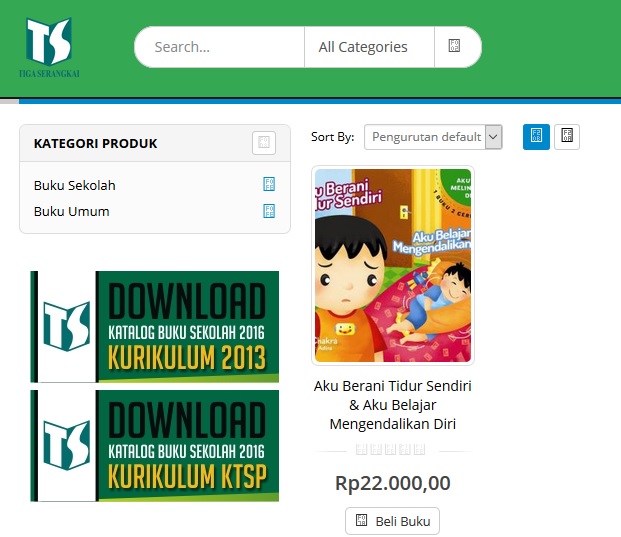Open the Pengurutan default sort dropdown
This screenshot has width=621, height=537.
[x=433, y=137]
